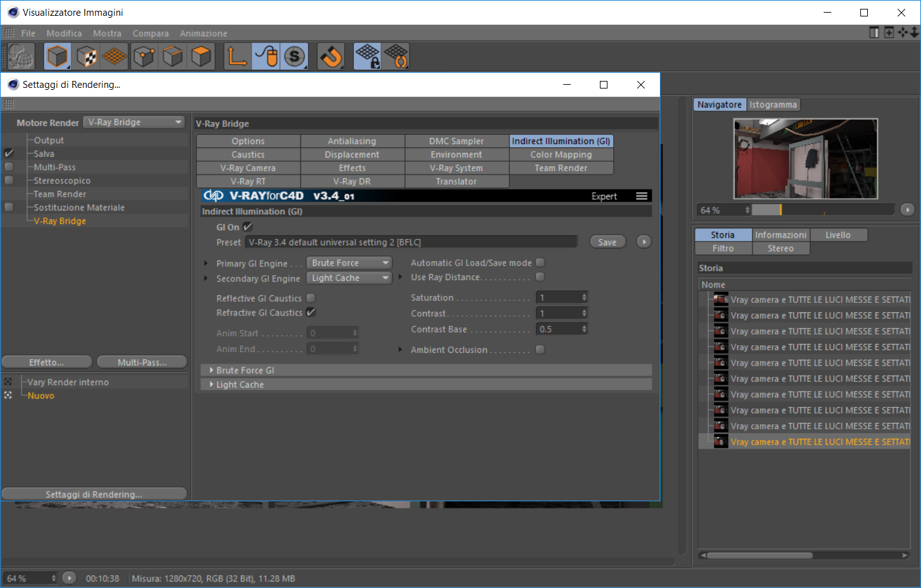Click the down arrow icon top right

[915, 32]
